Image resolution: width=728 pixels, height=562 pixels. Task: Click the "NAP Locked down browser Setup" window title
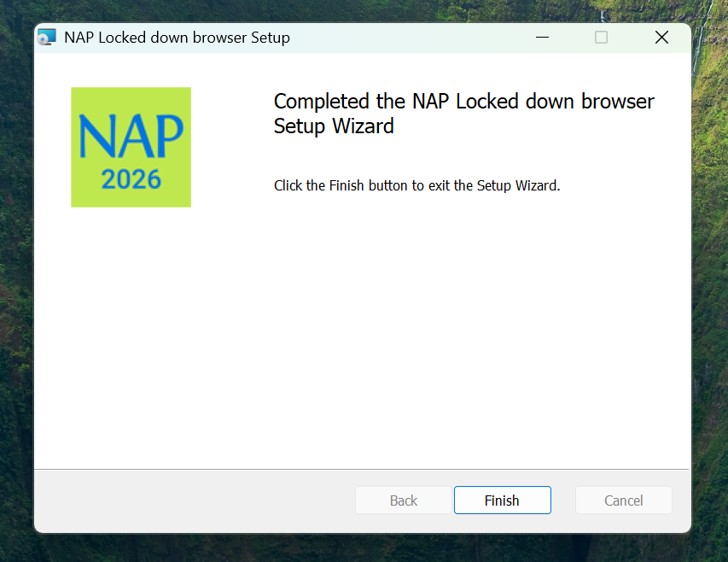coord(177,38)
